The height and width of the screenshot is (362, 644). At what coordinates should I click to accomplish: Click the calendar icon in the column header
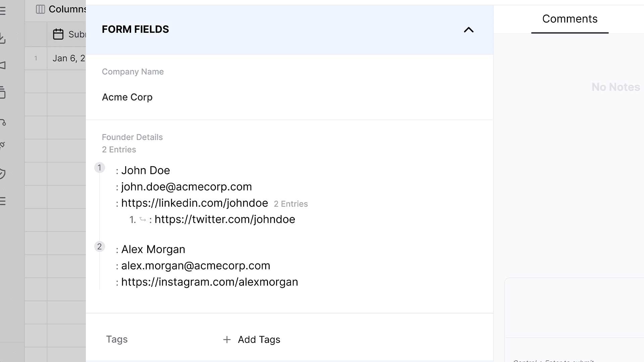[x=58, y=34]
